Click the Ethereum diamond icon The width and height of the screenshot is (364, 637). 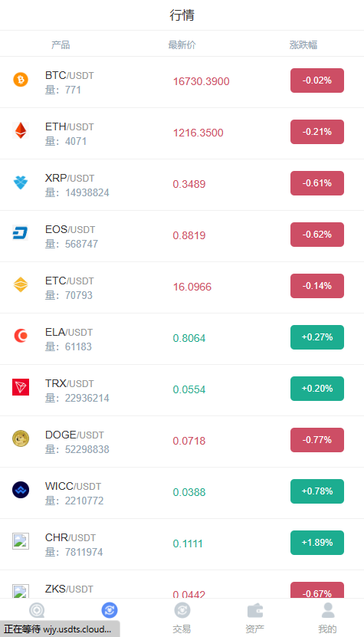[x=21, y=130]
